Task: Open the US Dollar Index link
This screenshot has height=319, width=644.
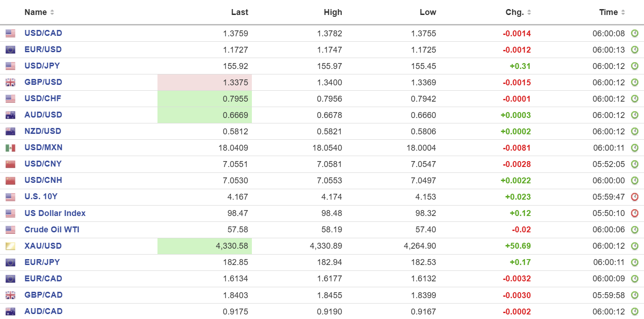Action: [x=55, y=213]
